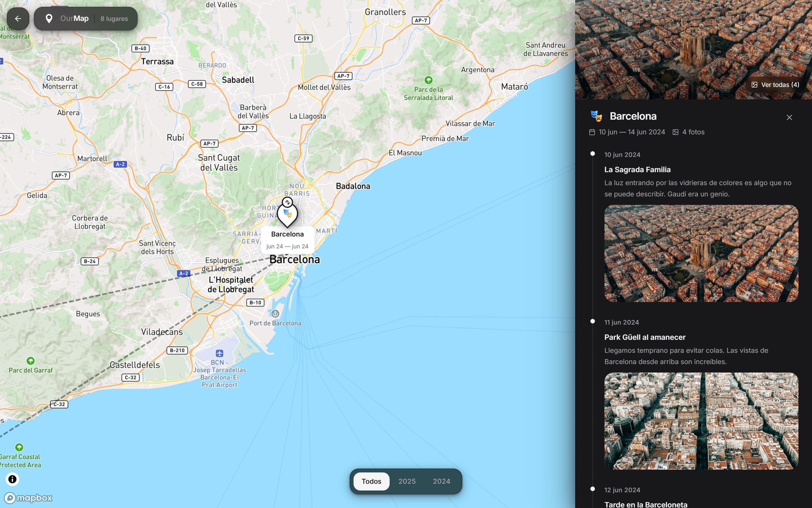
Task: Click the Barcelona map popup card
Action: 287,240
